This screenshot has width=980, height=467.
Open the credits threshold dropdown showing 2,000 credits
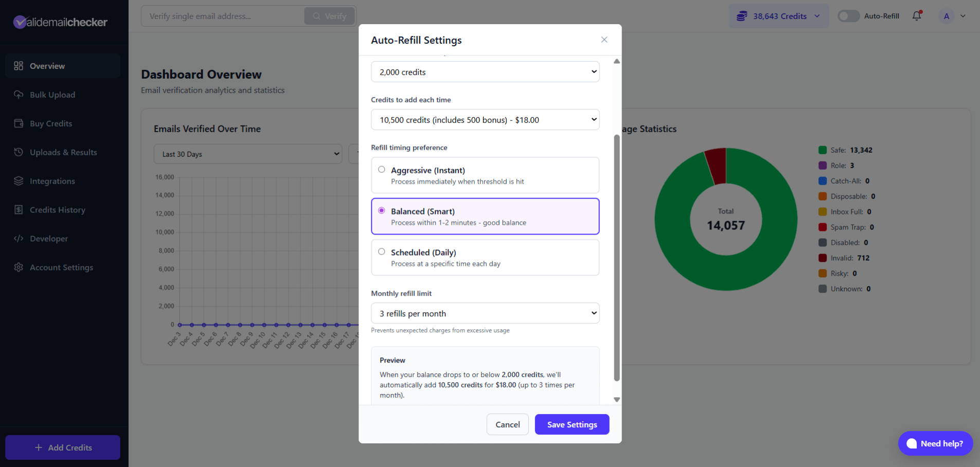[485, 71]
